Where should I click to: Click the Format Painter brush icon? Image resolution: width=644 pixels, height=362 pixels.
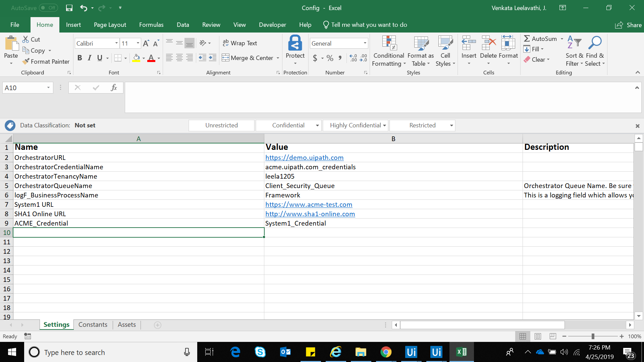(x=26, y=62)
